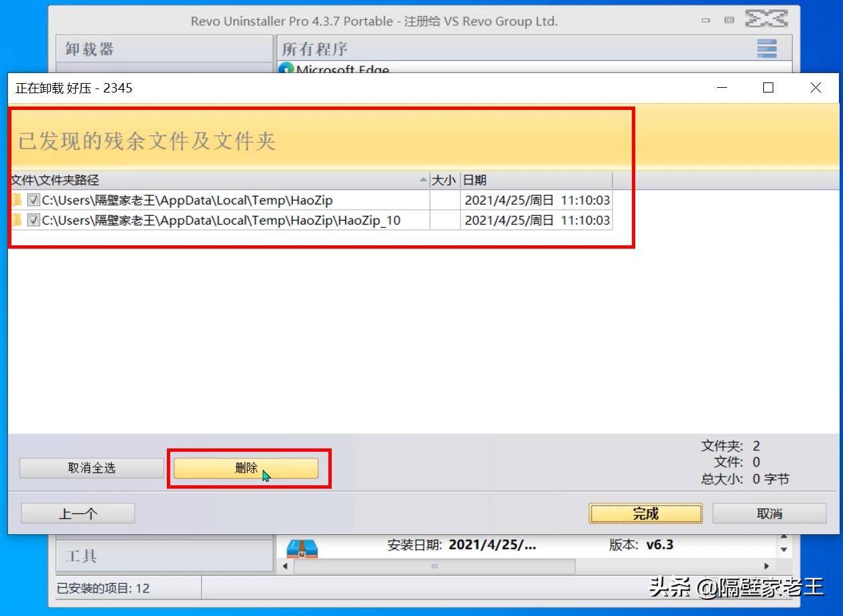This screenshot has height=616, width=843.
Task: Click the 完成 button
Action: tap(645, 513)
